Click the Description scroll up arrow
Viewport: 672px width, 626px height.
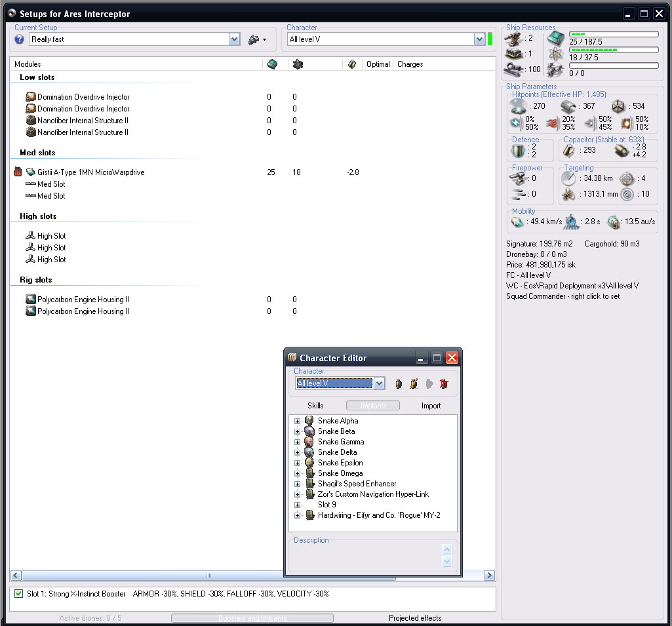tap(446, 549)
